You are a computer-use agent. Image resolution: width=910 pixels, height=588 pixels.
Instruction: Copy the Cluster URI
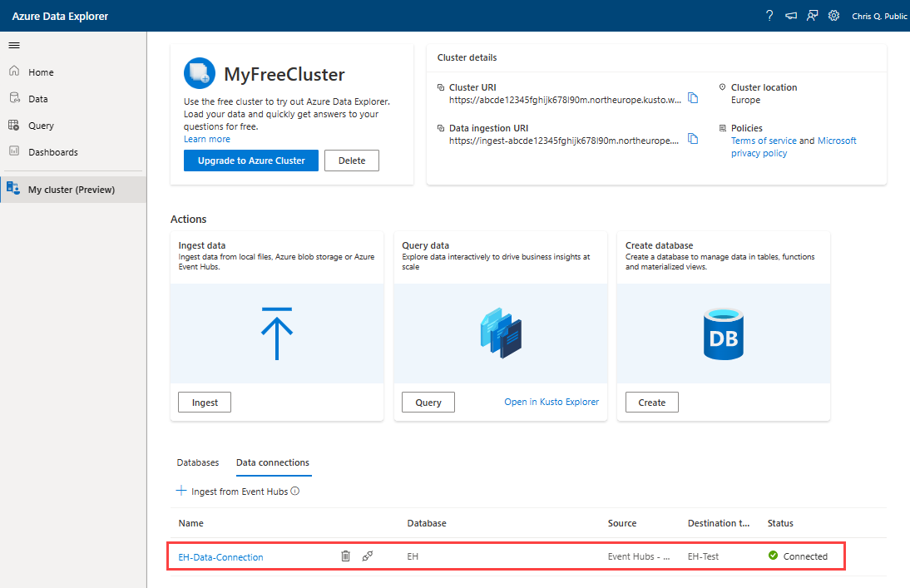coord(693,97)
